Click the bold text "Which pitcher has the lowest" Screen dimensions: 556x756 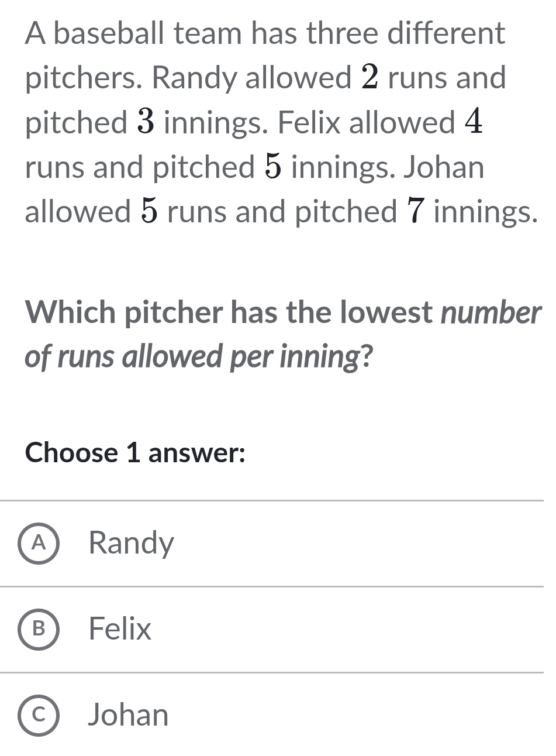pos(232,313)
